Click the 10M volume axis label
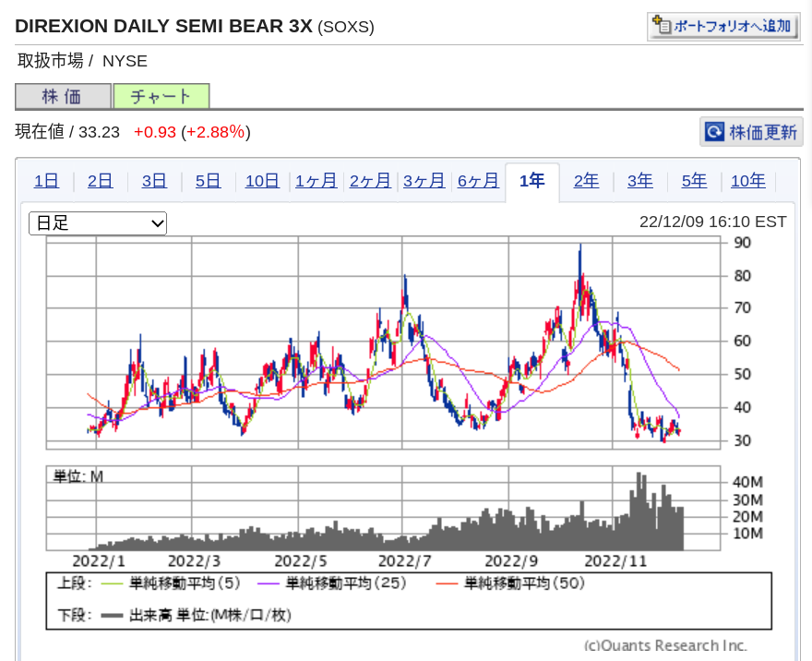The width and height of the screenshot is (812, 661). pos(747,533)
